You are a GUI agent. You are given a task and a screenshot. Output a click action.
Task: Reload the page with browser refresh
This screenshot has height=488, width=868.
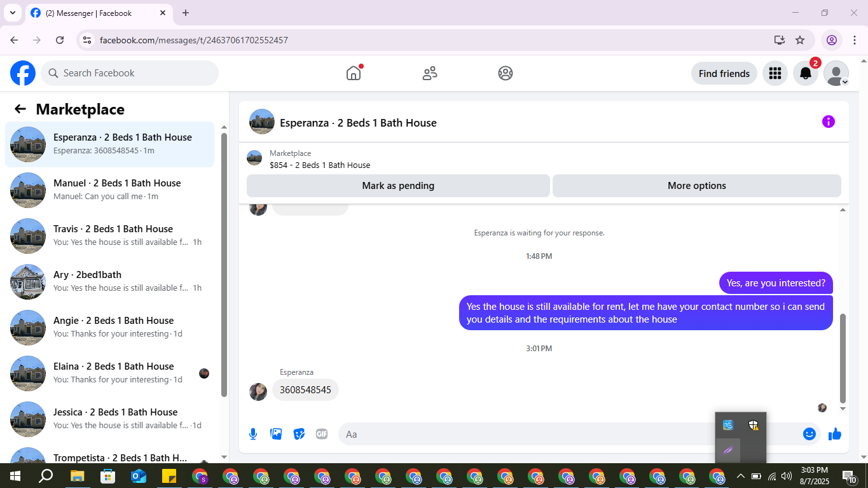[x=60, y=40]
